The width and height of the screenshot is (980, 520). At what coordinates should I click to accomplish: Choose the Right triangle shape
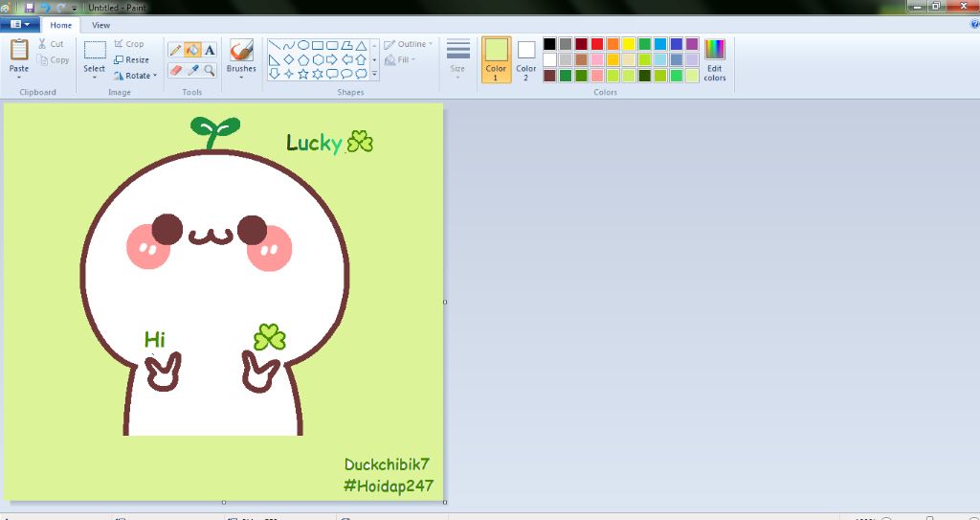point(275,60)
